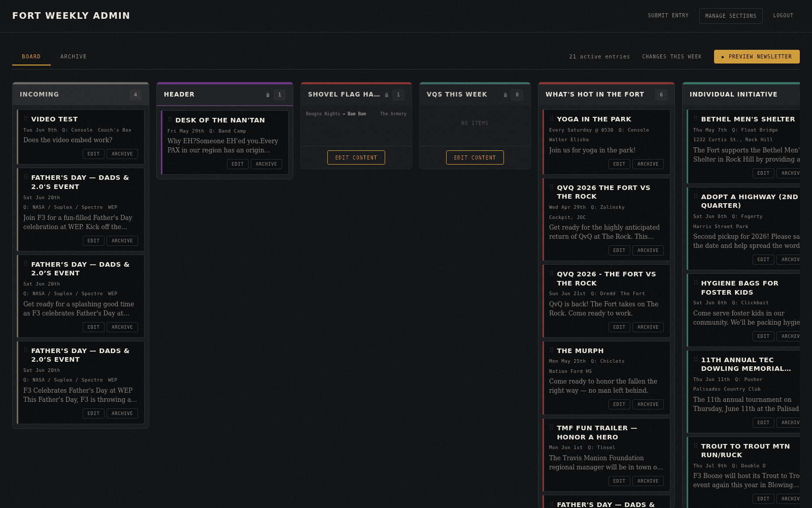Click the 'No Items' placeholder in VQs This Week
The image size is (812, 508).
(x=475, y=123)
